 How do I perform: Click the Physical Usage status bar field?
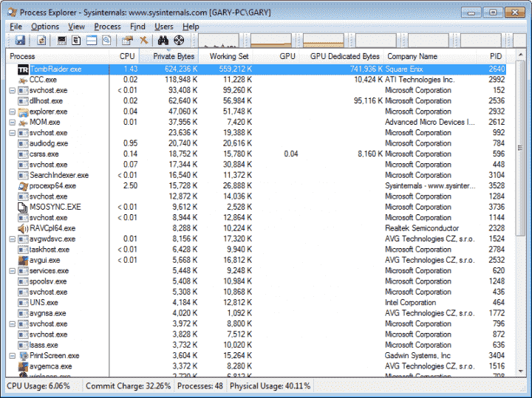270,386
